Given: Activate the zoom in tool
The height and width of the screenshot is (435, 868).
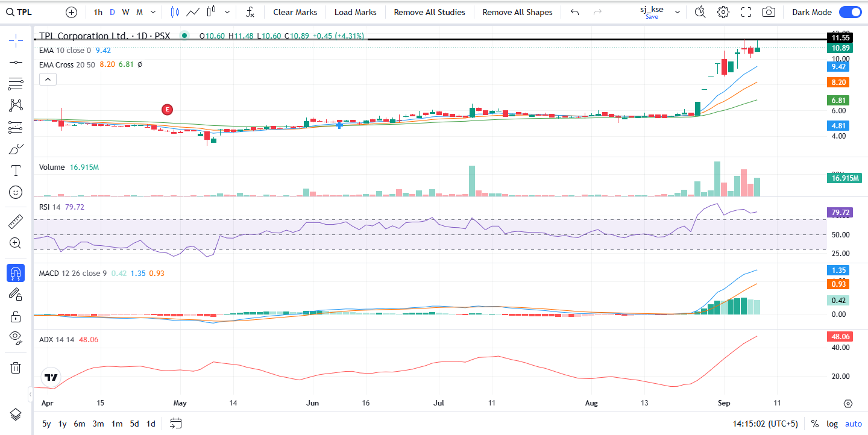Looking at the screenshot, I should tap(16, 243).
